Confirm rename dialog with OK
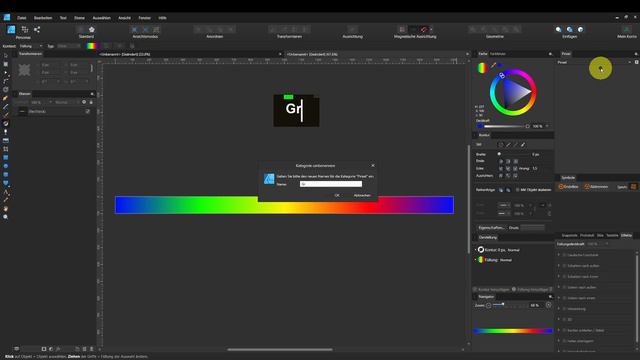Viewport: 640px width, 360px height. tap(337, 196)
